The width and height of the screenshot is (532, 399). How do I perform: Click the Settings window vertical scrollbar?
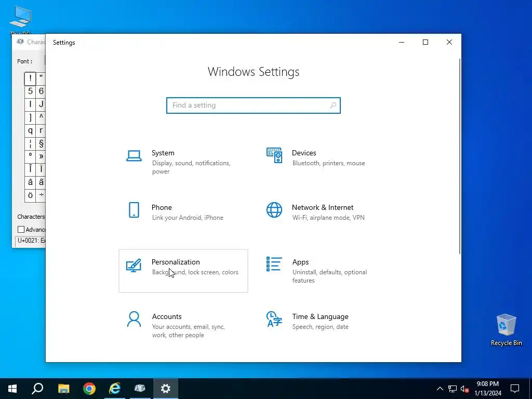pos(460,156)
